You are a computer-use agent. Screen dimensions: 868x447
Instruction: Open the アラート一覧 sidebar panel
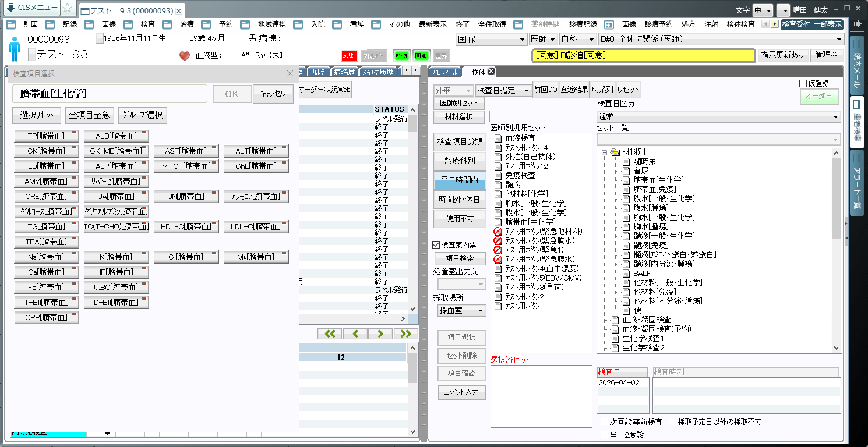(x=857, y=182)
